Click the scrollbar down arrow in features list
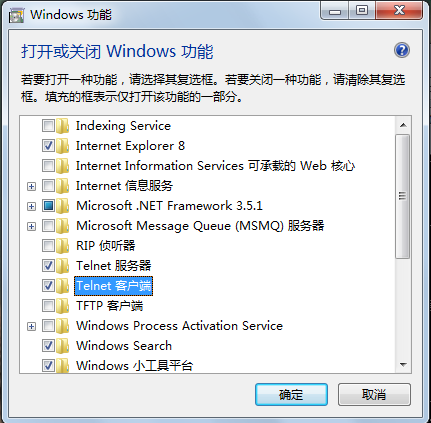 (x=403, y=365)
